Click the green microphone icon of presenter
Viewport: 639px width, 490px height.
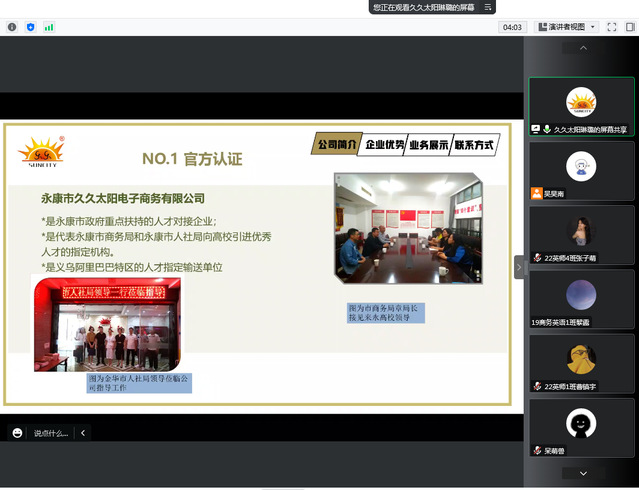[x=547, y=129]
